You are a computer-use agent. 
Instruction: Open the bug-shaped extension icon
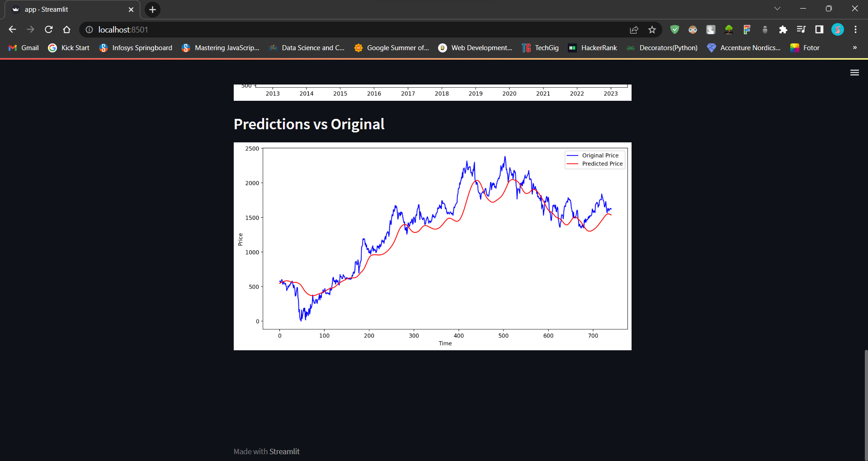pos(765,29)
